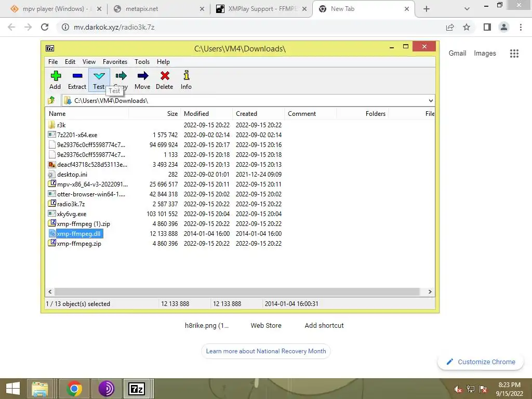Sort by the Modified column header

pos(206,114)
